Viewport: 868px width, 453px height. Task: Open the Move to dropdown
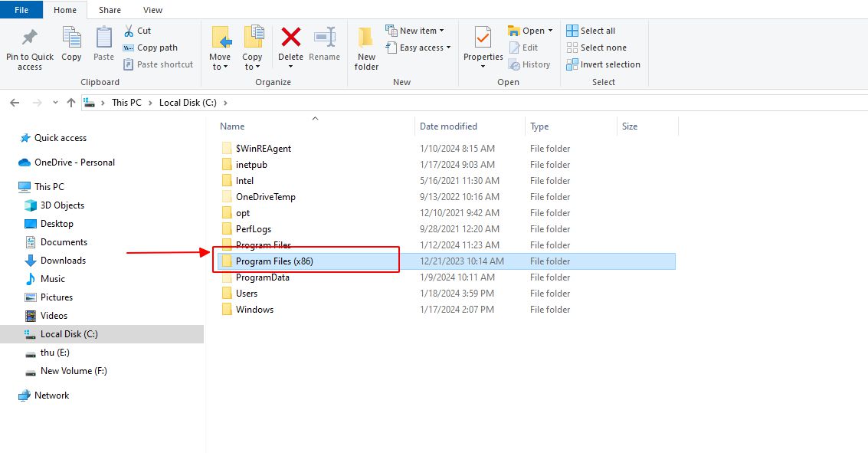pyautogui.click(x=221, y=48)
